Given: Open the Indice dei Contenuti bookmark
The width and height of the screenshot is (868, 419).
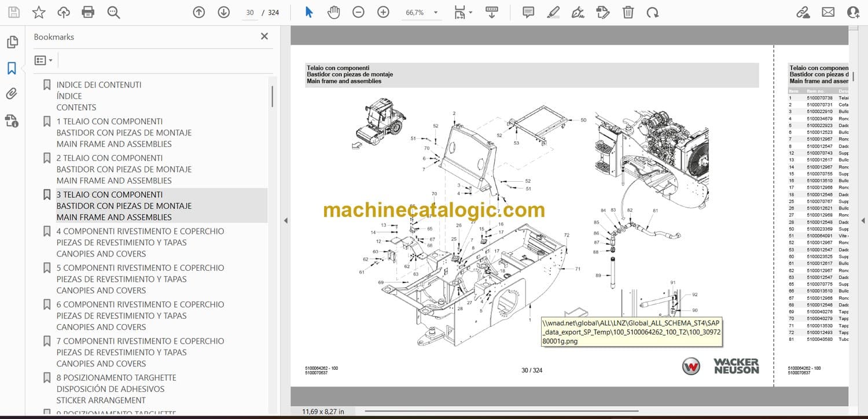Looking at the screenshot, I should coord(99,84).
